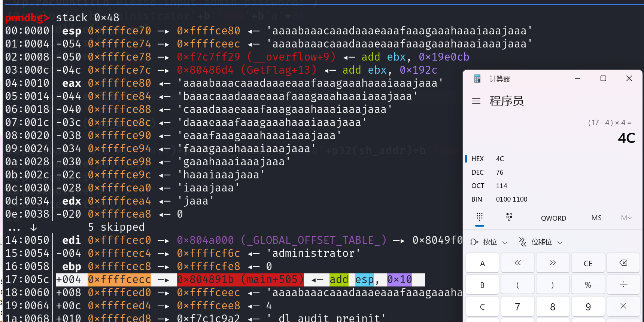Viewport: 644px width, 322px height.
Task: Click the backspace delete key
Action: pos(623,263)
